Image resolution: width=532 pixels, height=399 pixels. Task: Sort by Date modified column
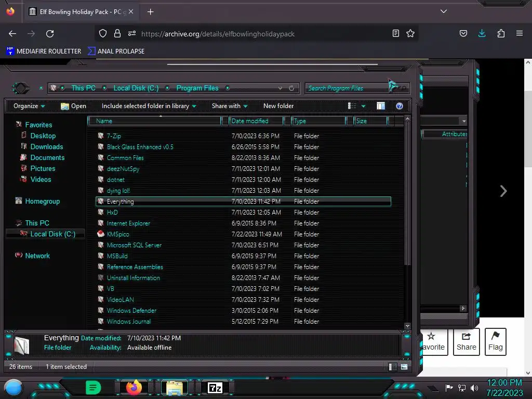coord(256,121)
